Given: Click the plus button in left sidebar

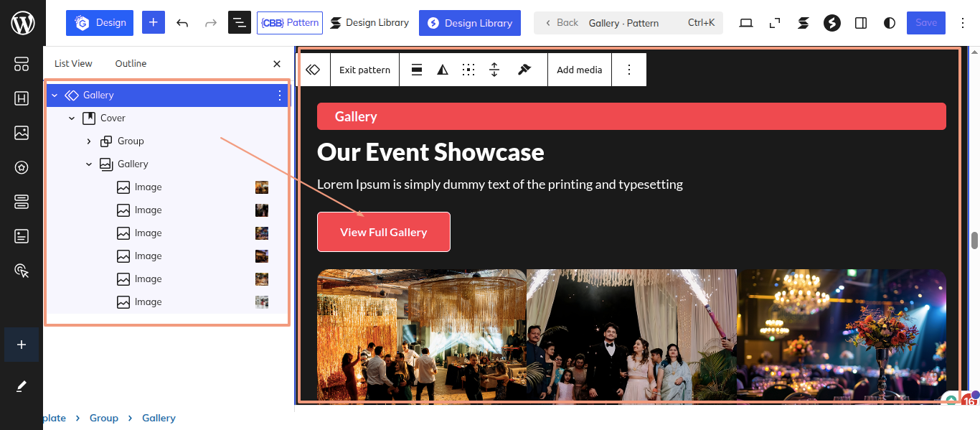Looking at the screenshot, I should 22,345.
